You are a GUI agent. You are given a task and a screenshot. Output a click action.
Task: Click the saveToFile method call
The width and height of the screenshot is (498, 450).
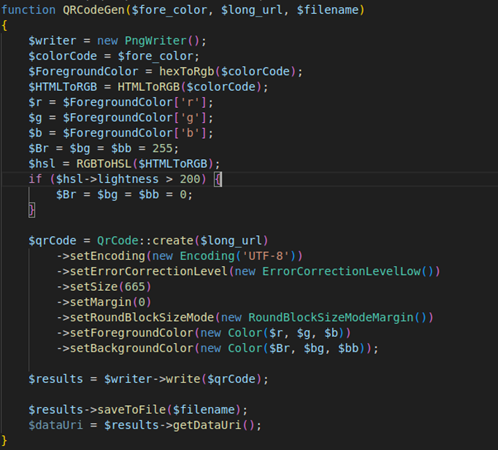[x=132, y=409]
